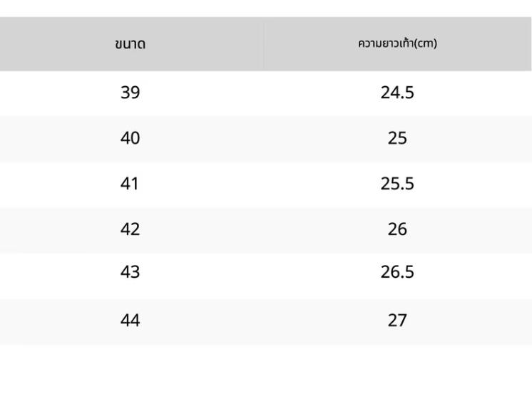532x406 pixels.
Task: Click the ขนาด column header
Action: click(131, 44)
